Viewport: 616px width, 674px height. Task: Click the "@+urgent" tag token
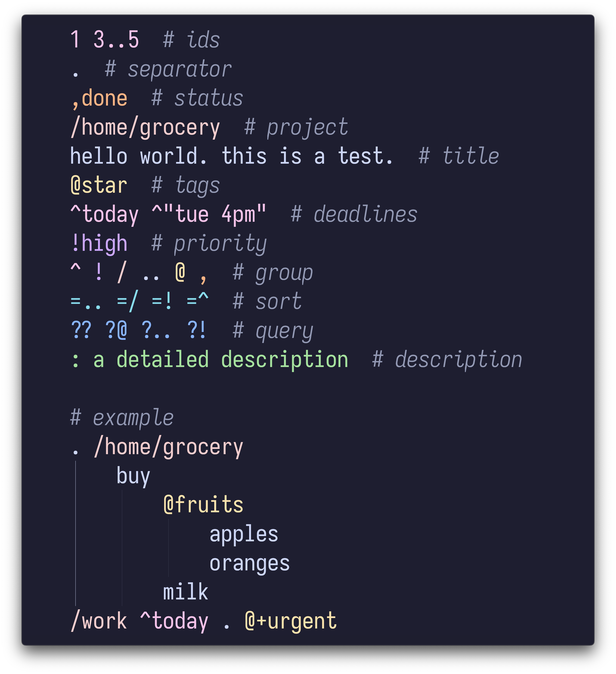click(291, 622)
